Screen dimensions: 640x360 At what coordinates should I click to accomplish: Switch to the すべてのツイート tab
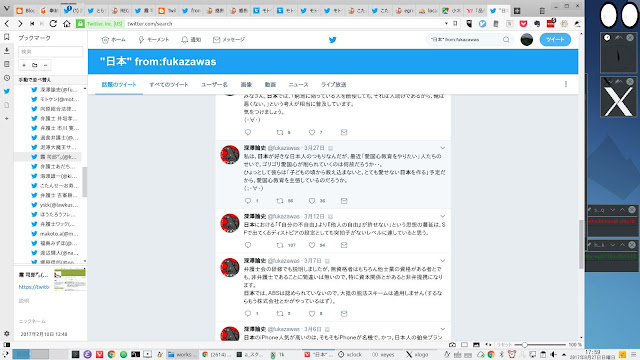pos(169,84)
